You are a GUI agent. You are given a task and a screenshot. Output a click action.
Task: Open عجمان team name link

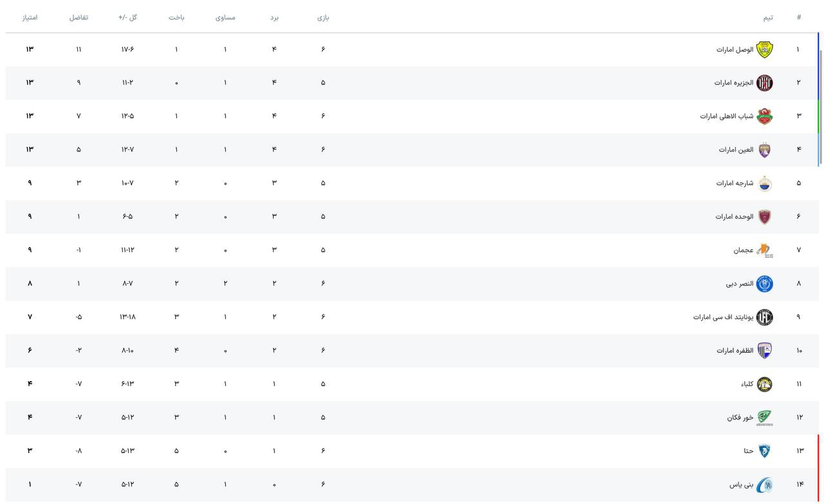tap(744, 250)
